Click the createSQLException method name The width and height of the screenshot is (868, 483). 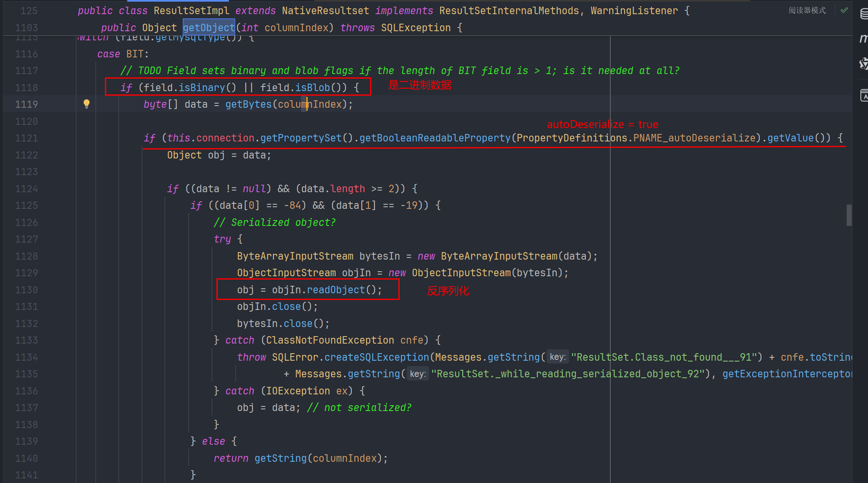376,357
